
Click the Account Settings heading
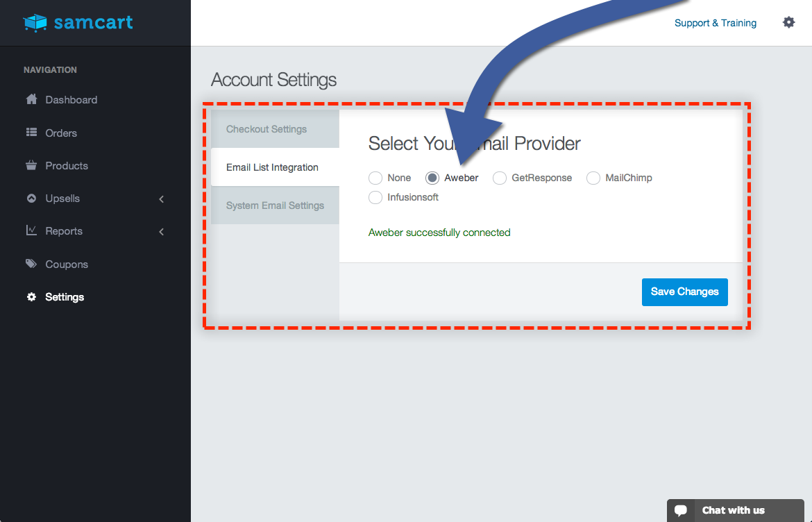[273, 80]
